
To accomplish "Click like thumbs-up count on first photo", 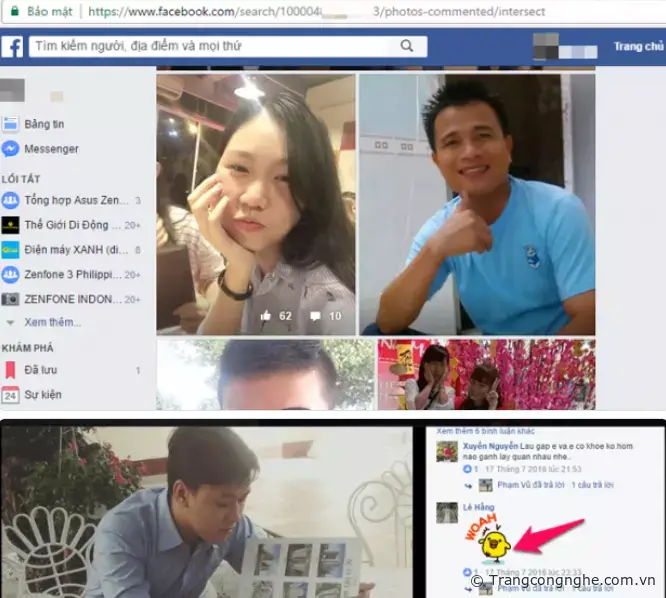I will 274,315.
